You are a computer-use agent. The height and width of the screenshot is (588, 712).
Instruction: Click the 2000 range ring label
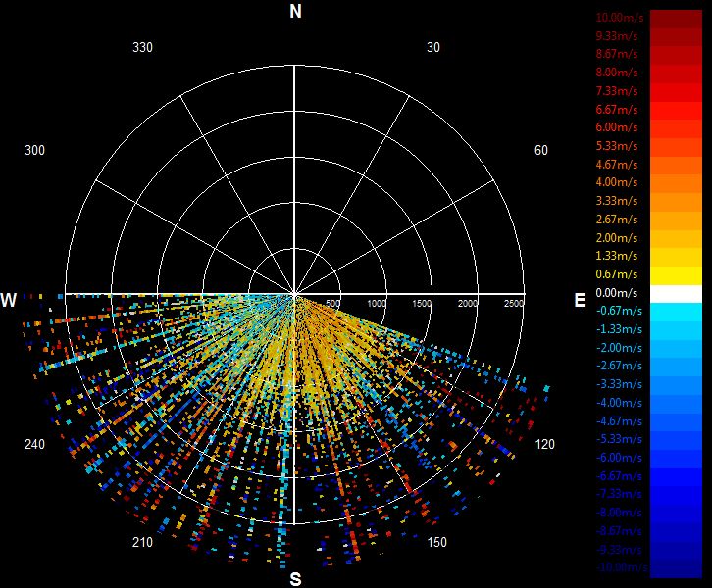pyautogui.click(x=467, y=304)
